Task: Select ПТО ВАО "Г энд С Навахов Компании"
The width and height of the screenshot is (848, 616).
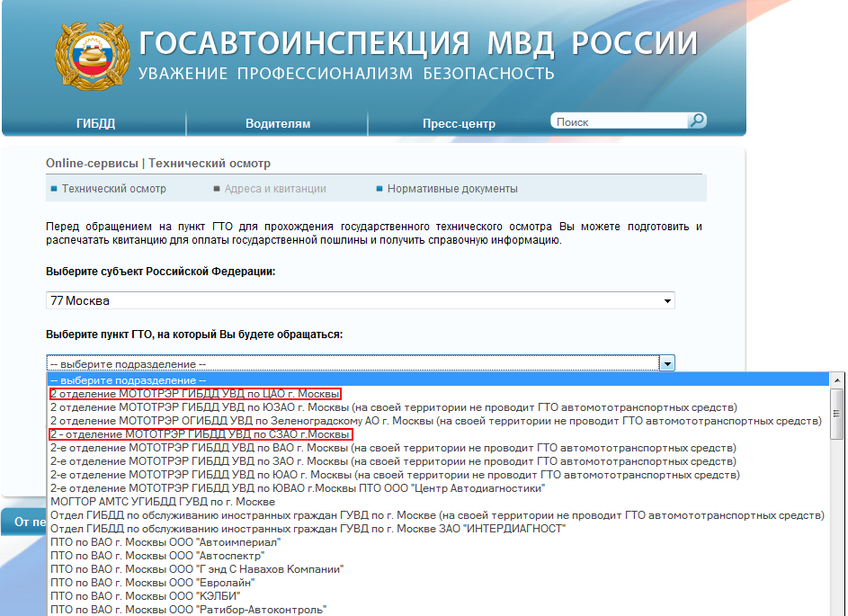Action: point(438,569)
